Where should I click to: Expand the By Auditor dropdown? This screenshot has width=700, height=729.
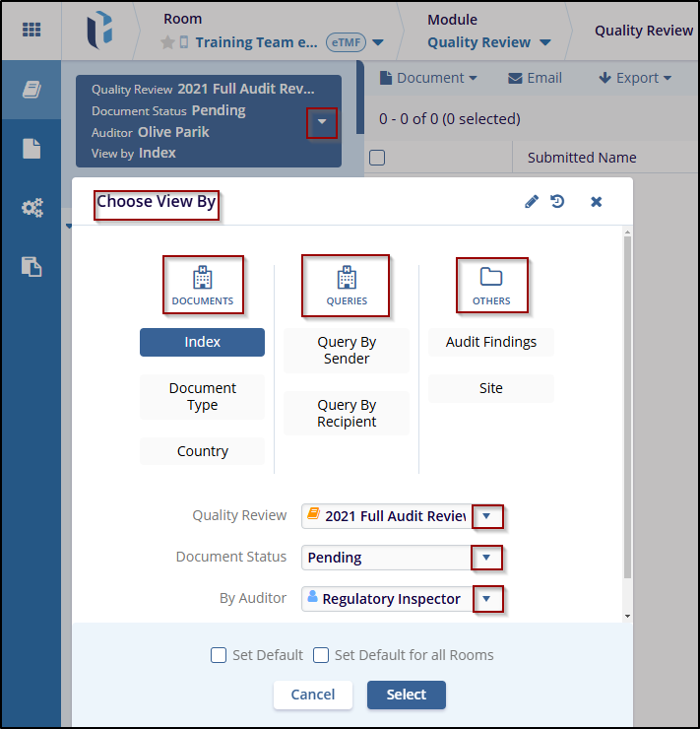click(x=485, y=599)
